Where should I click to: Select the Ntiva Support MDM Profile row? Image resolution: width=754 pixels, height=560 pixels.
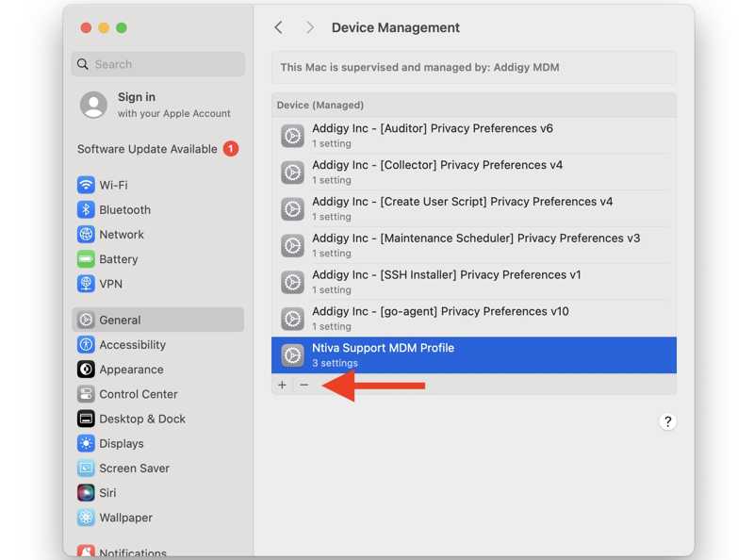(474, 355)
